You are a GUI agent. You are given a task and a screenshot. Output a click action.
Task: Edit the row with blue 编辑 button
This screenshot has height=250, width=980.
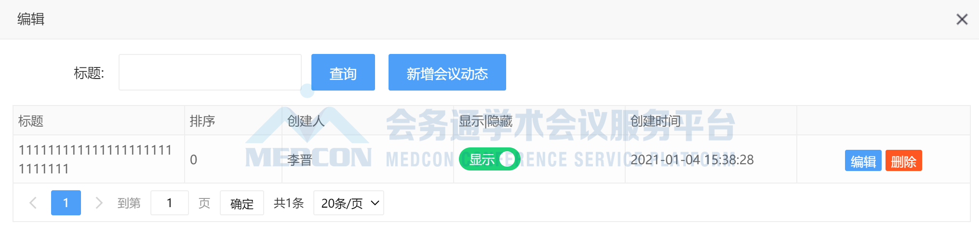pos(863,161)
